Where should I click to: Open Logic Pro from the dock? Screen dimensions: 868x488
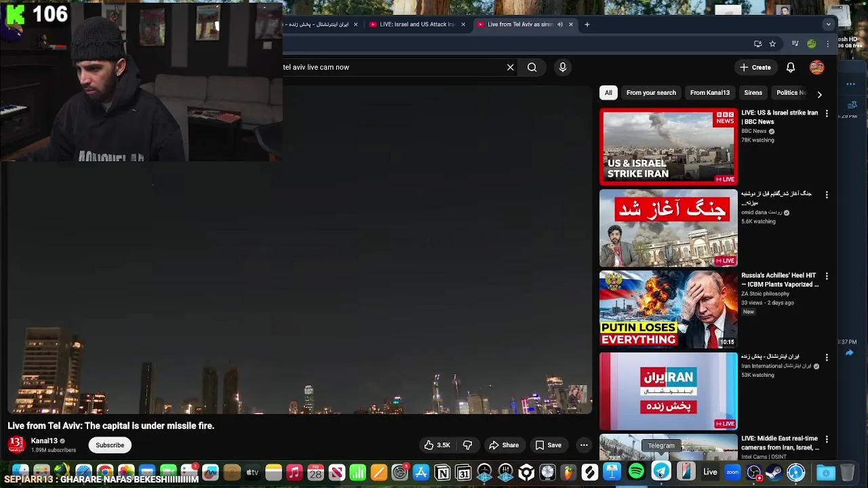pos(547,472)
